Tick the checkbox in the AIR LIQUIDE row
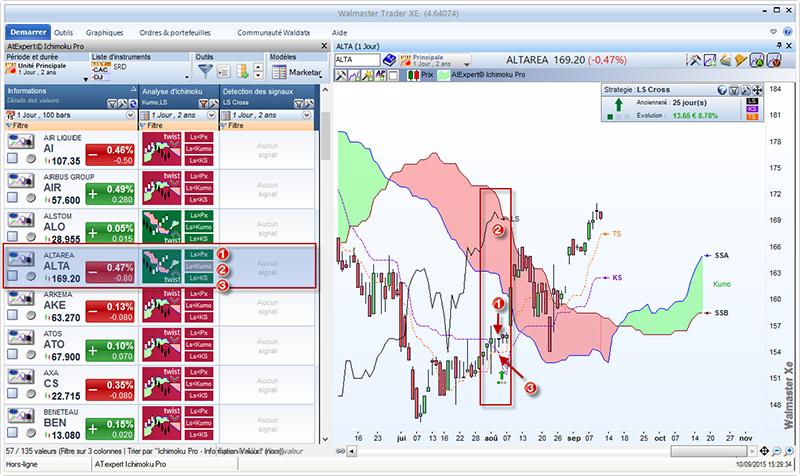 click(12, 158)
